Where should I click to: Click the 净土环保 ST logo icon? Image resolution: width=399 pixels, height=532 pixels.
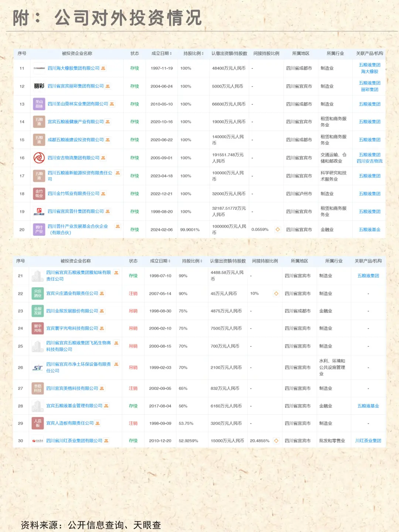[38, 368]
